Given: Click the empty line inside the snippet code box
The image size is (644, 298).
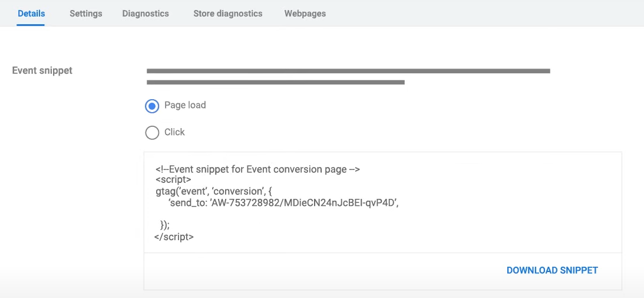Looking at the screenshot, I should point(295,214).
